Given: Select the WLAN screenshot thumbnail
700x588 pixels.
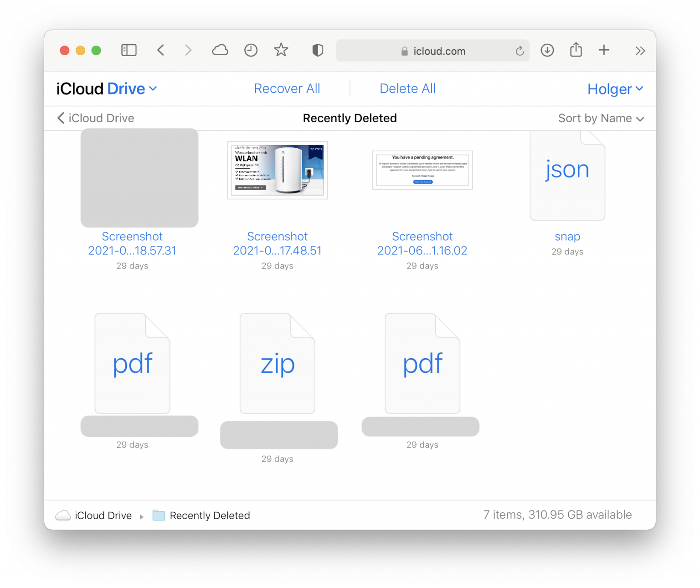Looking at the screenshot, I should coord(278,170).
